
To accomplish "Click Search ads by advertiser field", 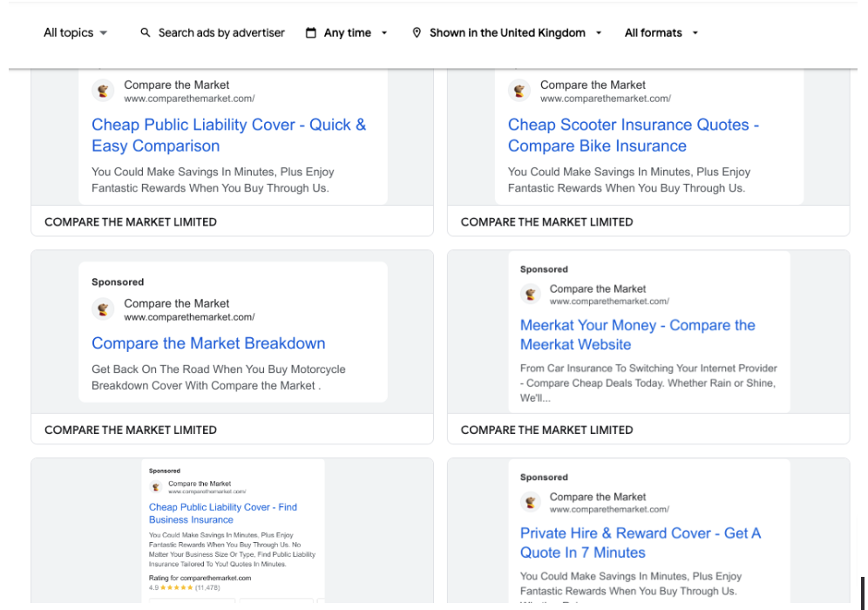I will pyautogui.click(x=221, y=32).
